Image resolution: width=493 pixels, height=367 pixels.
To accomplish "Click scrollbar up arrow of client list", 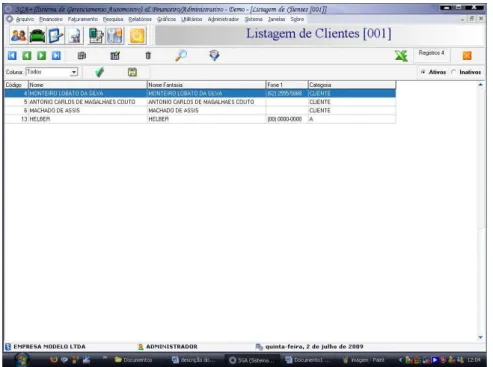I will click(x=480, y=85).
